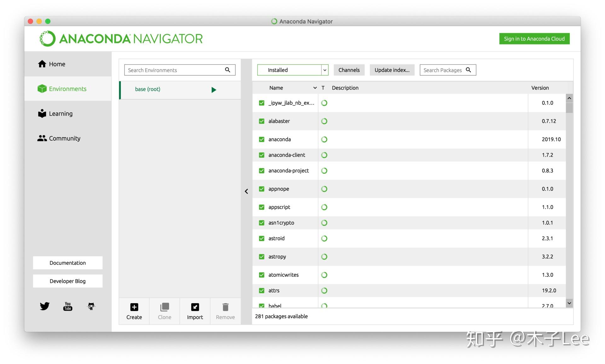The height and width of the screenshot is (364, 605).
Task: Click the Channels button
Action: [349, 70]
